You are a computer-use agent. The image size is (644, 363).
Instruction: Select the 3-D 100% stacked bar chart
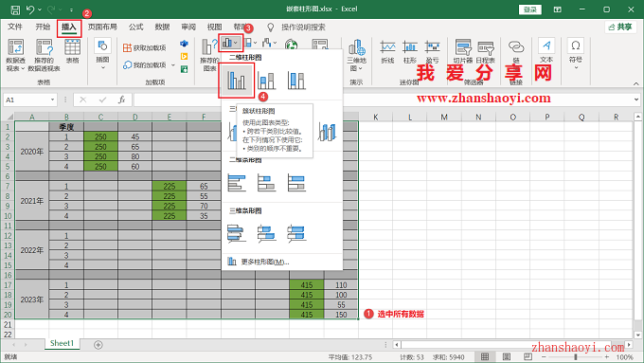coord(296,233)
